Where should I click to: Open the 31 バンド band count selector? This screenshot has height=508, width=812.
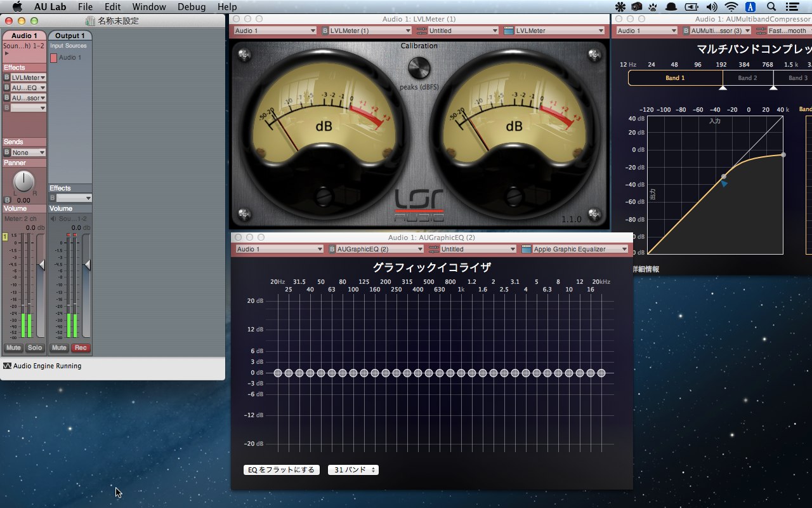[x=353, y=470]
